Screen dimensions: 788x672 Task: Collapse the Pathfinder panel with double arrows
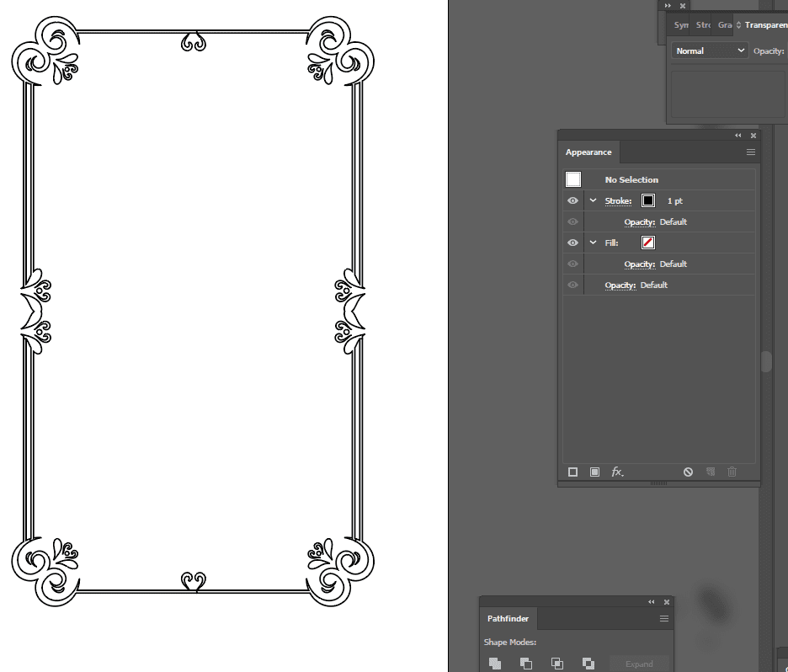652,601
